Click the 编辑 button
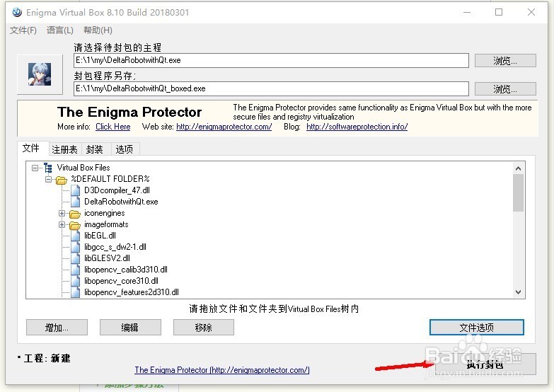 (130, 328)
